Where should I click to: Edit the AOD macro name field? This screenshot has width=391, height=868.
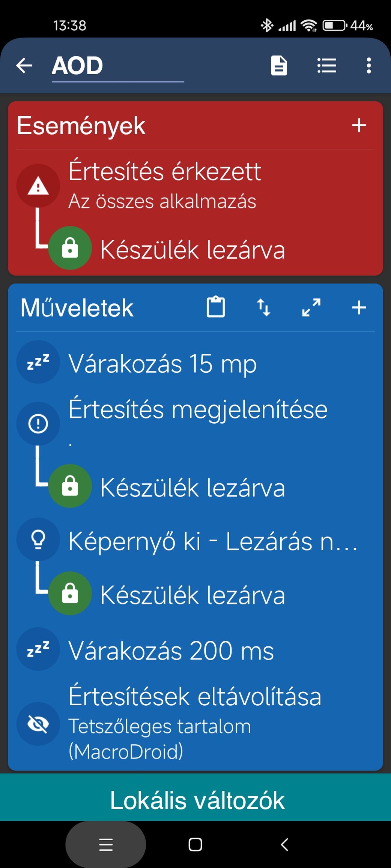coord(118,66)
